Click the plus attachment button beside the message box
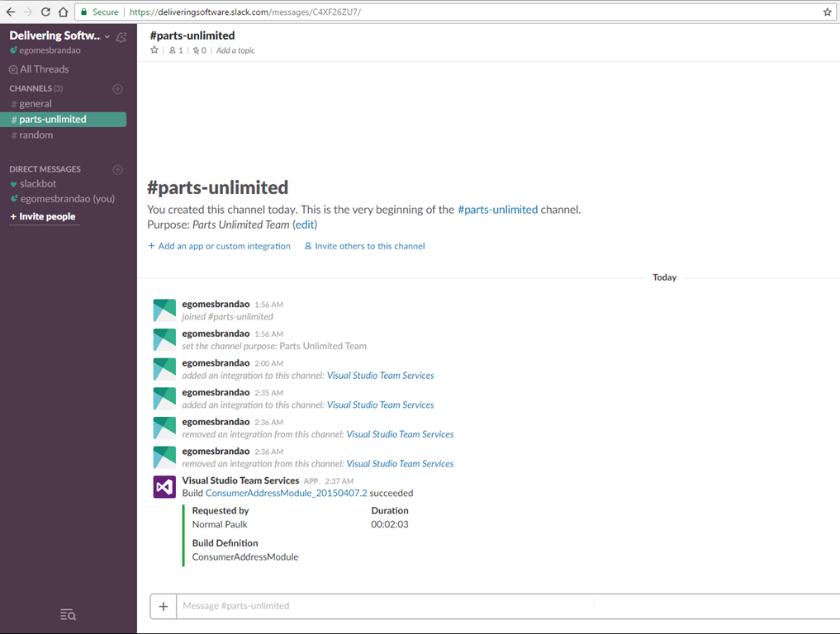 164,606
